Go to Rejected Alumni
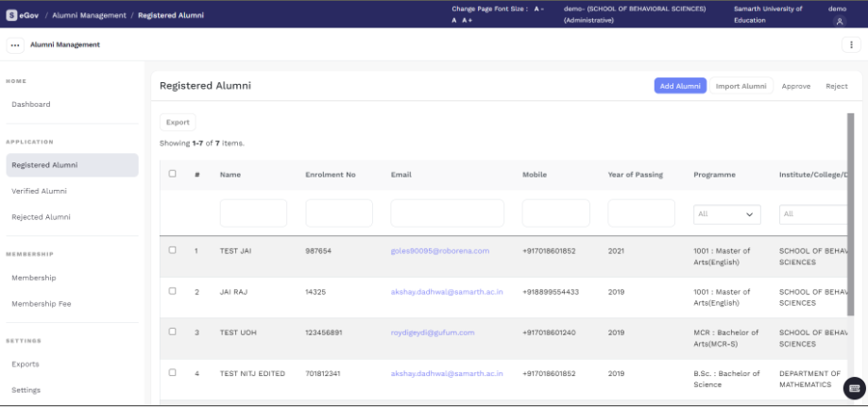 [41, 217]
